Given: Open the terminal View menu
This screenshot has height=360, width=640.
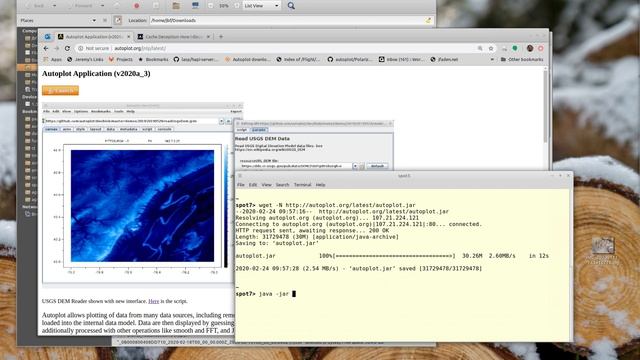Looking at the screenshot, I should pos(267,185).
